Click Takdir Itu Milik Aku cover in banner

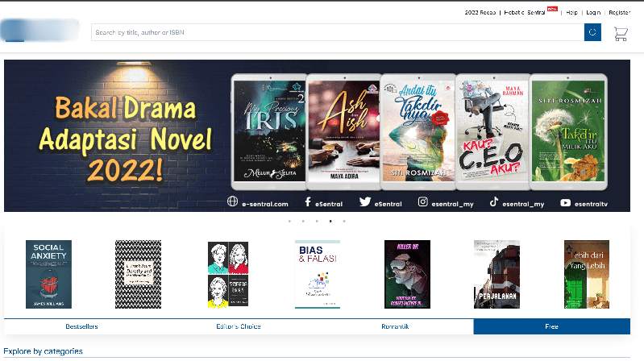pyautogui.click(x=568, y=131)
